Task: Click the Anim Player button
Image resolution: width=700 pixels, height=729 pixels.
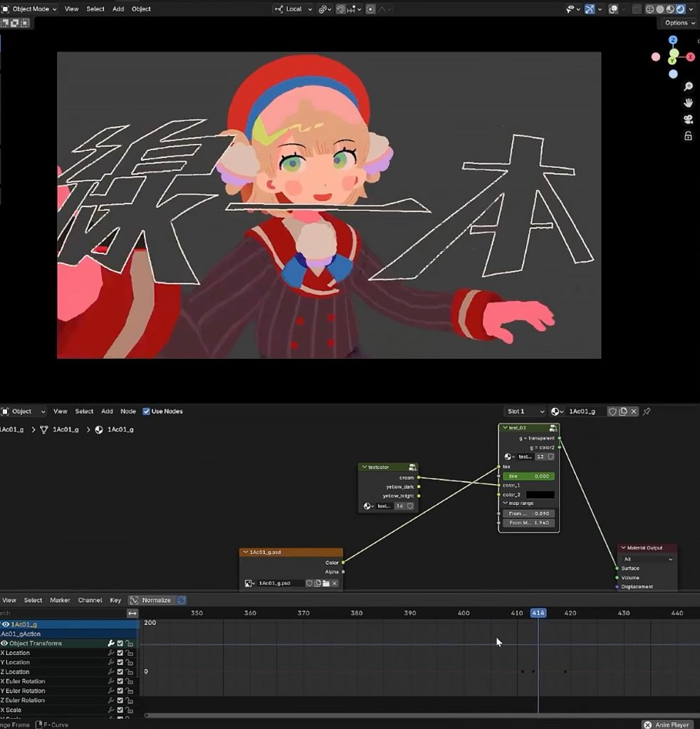Action: 667,724
